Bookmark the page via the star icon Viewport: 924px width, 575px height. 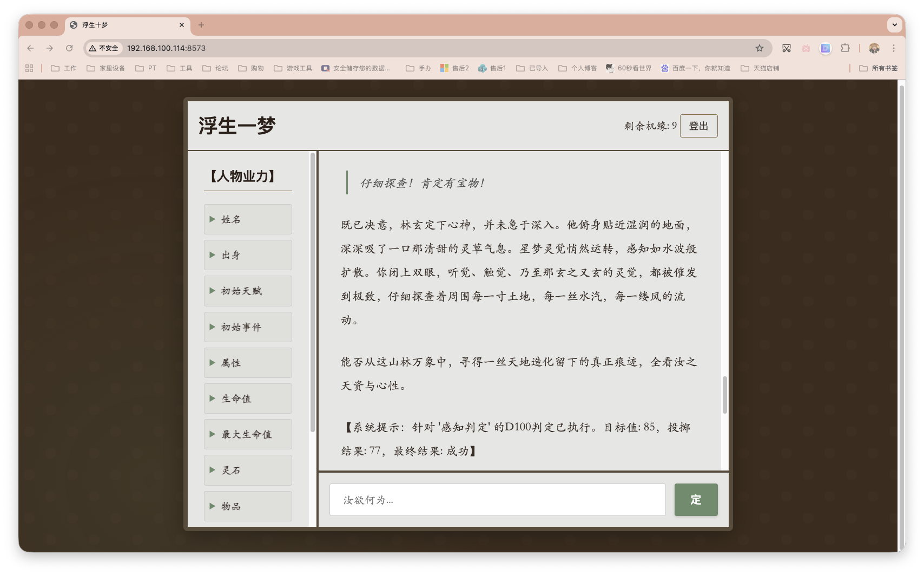tap(760, 48)
